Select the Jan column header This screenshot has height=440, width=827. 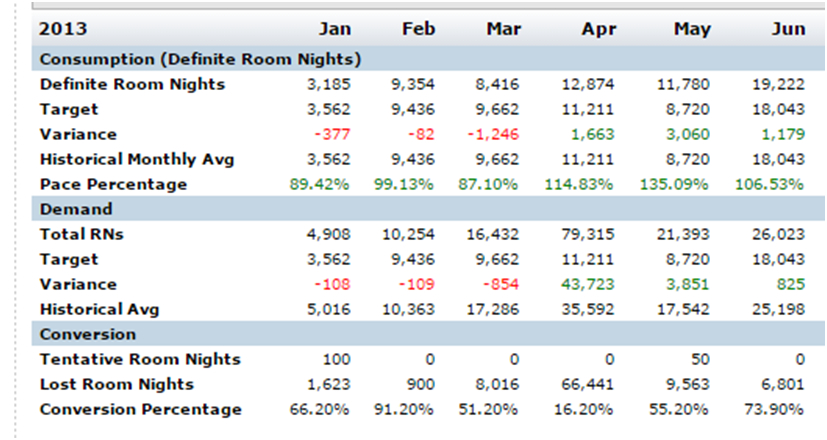[x=335, y=28]
